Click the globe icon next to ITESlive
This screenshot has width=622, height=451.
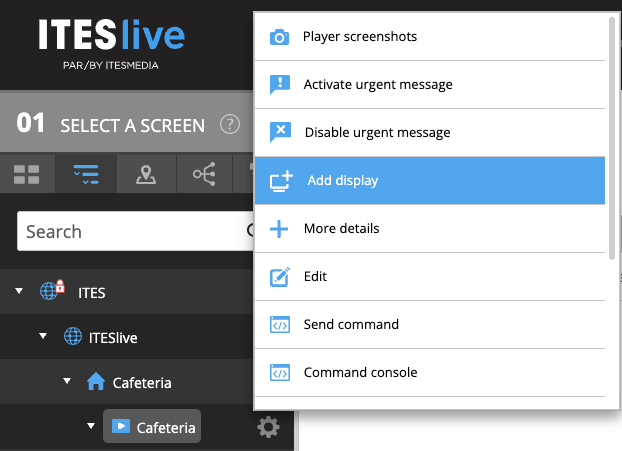point(73,337)
